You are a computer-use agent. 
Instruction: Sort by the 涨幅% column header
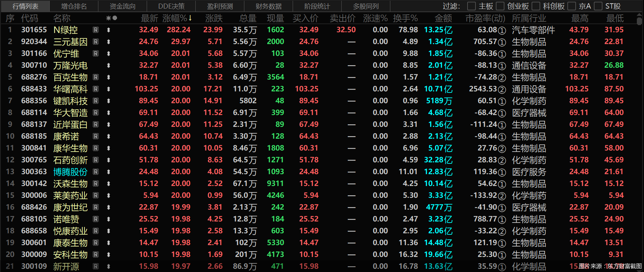pos(177,18)
